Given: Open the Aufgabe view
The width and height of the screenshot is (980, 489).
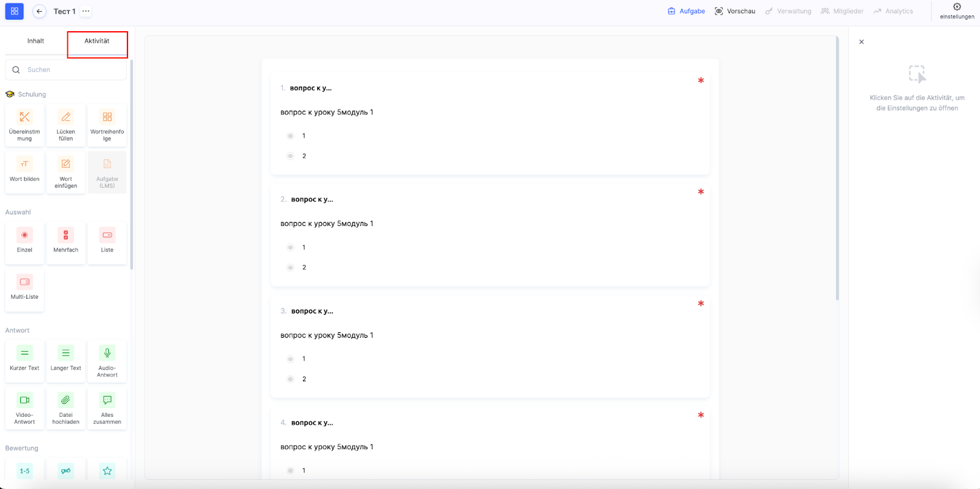Looking at the screenshot, I should 686,11.
